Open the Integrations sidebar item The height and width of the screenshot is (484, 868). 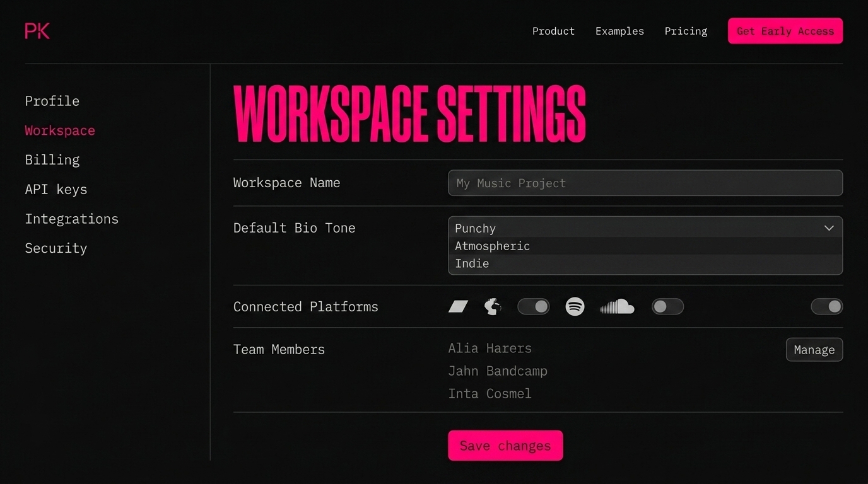click(72, 219)
